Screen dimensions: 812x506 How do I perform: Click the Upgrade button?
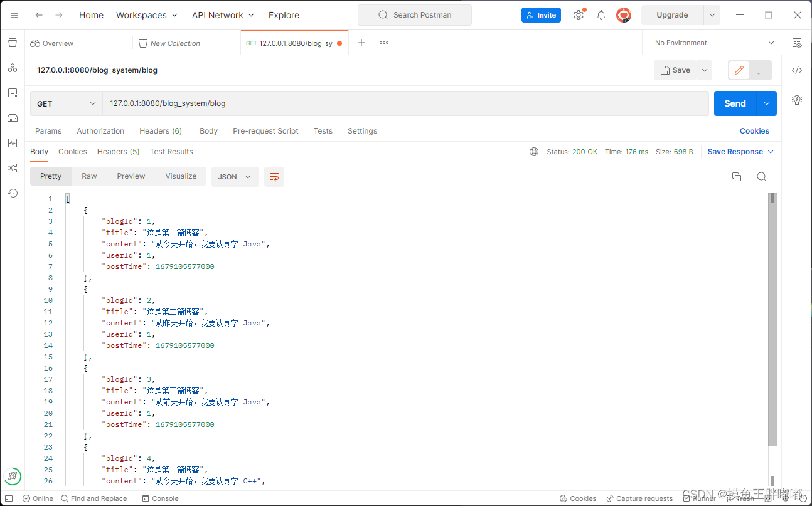click(x=672, y=15)
